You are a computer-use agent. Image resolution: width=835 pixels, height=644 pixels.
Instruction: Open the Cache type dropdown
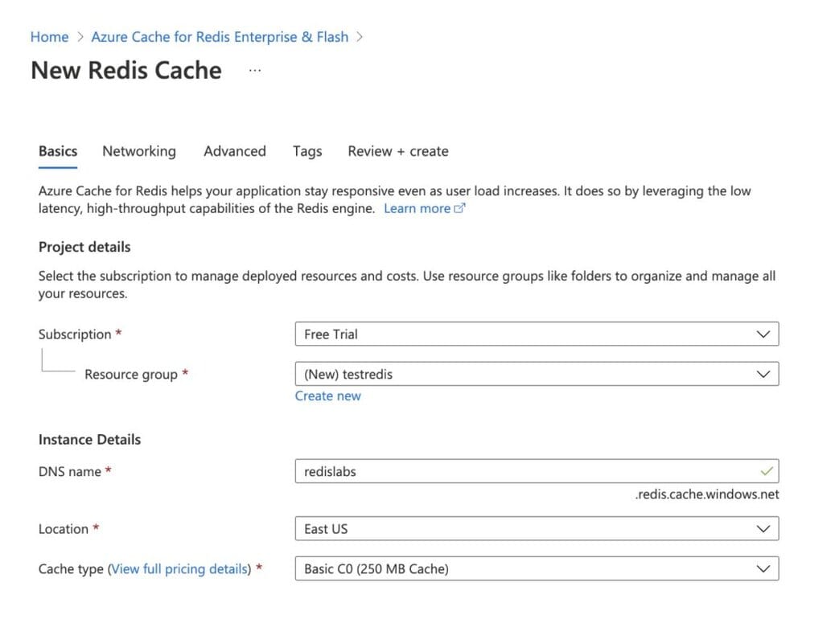coord(763,568)
